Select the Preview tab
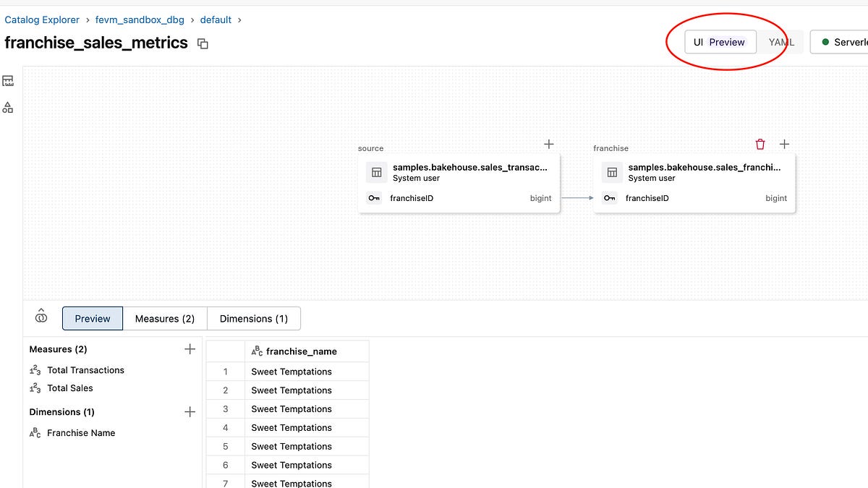This screenshot has width=868, height=488. [93, 319]
